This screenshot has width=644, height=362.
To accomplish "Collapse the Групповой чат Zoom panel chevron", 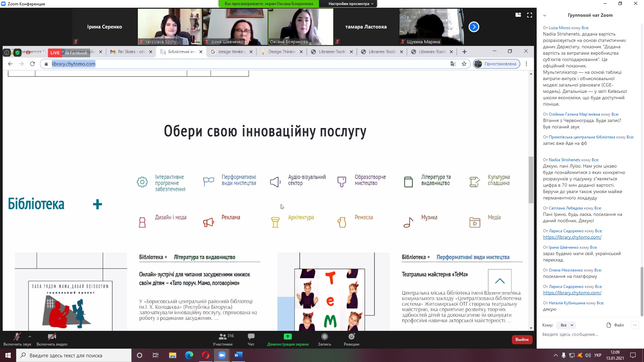I will (545, 15).
